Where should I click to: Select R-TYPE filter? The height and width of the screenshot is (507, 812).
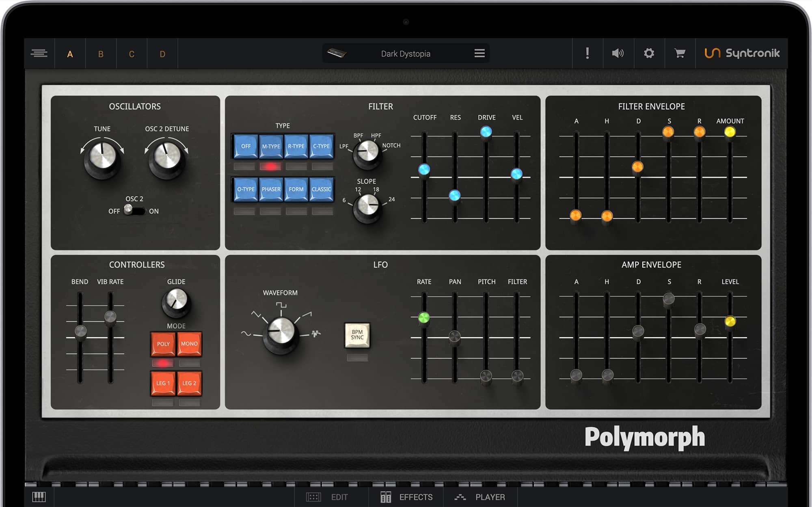[296, 146]
